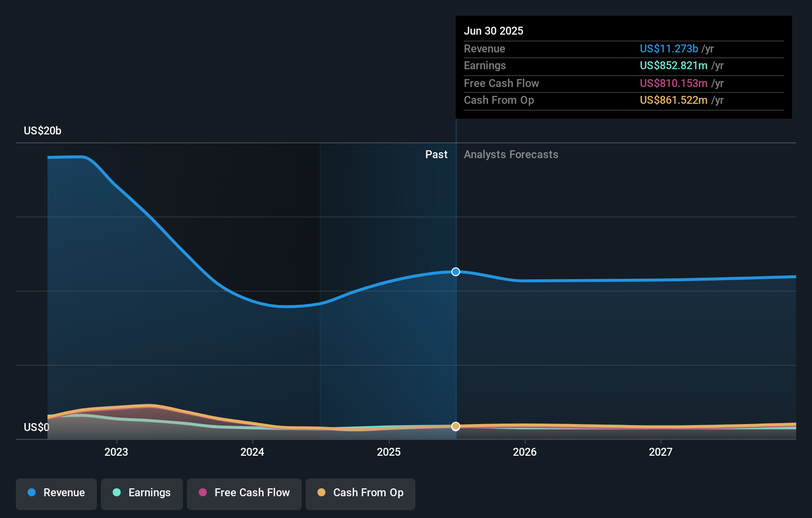Click the US$861.522m cash from op value
This screenshot has width=812, height=518.
coord(674,100)
